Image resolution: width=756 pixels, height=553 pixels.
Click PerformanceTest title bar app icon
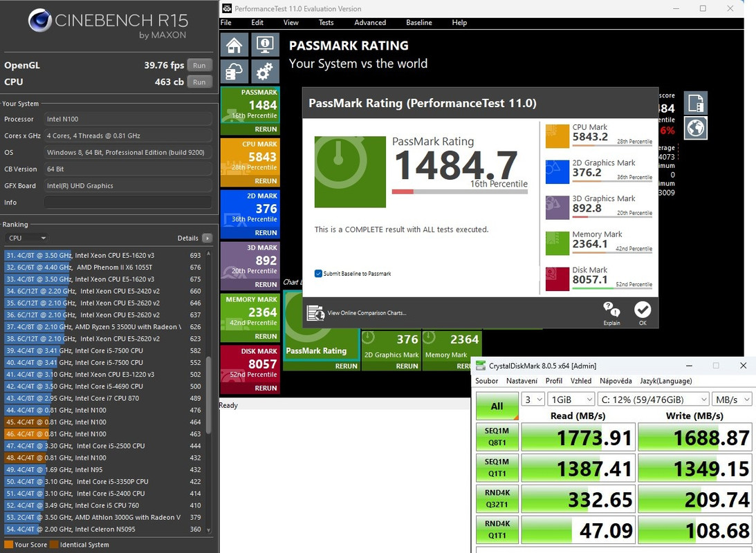(x=227, y=9)
